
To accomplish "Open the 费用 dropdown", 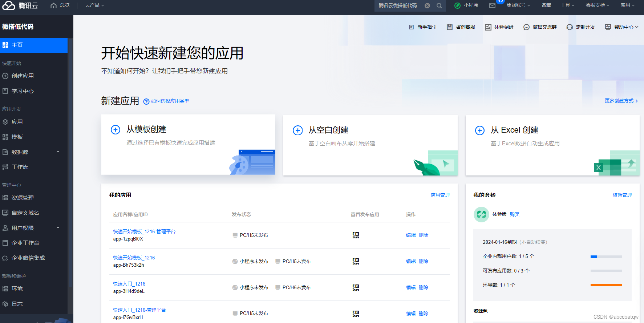I will point(628,5).
